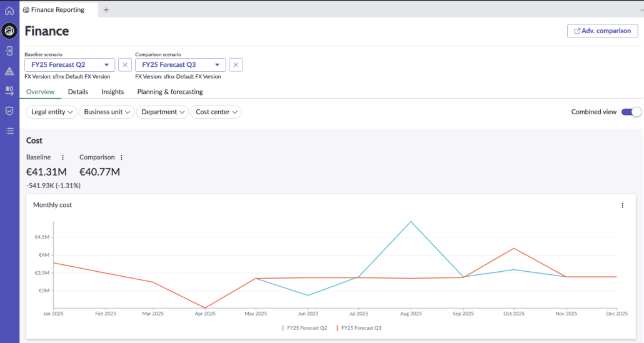Select the pyramid icon in sidebar
644x343 pixels.
pos(9,71)
